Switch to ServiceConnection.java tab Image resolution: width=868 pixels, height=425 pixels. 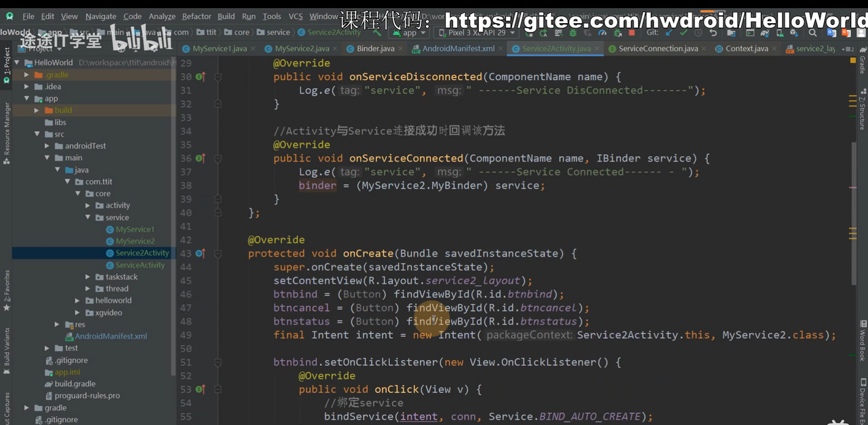(x=658, y=49)
